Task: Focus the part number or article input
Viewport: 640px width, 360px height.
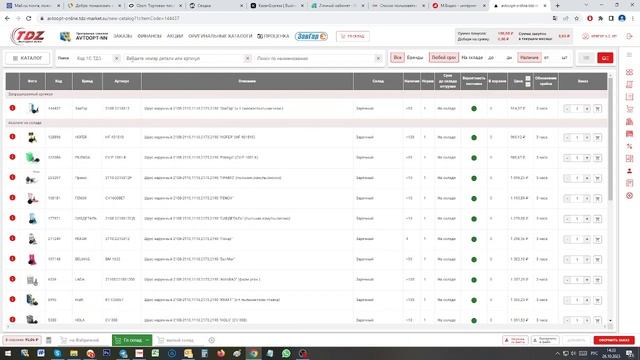Action: tap(184, 58)
